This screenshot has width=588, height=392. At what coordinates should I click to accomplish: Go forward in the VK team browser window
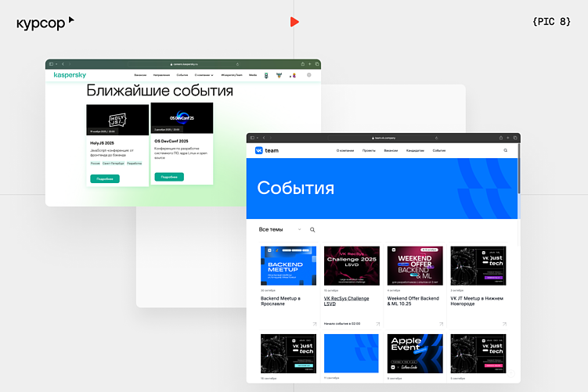271,138
